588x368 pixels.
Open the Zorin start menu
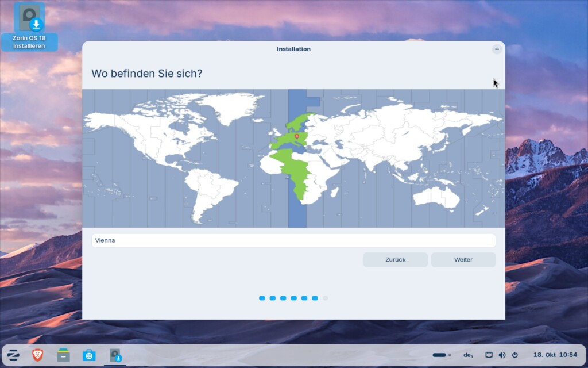(x=13, y=355)
